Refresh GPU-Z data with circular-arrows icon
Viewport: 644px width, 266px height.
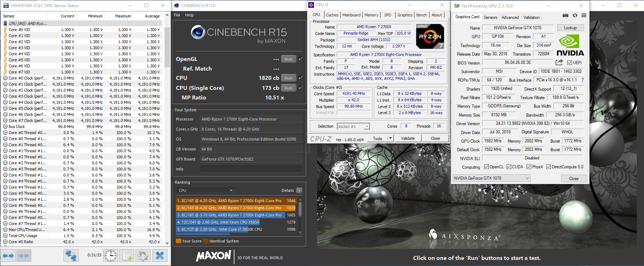(x=575, y=16)
